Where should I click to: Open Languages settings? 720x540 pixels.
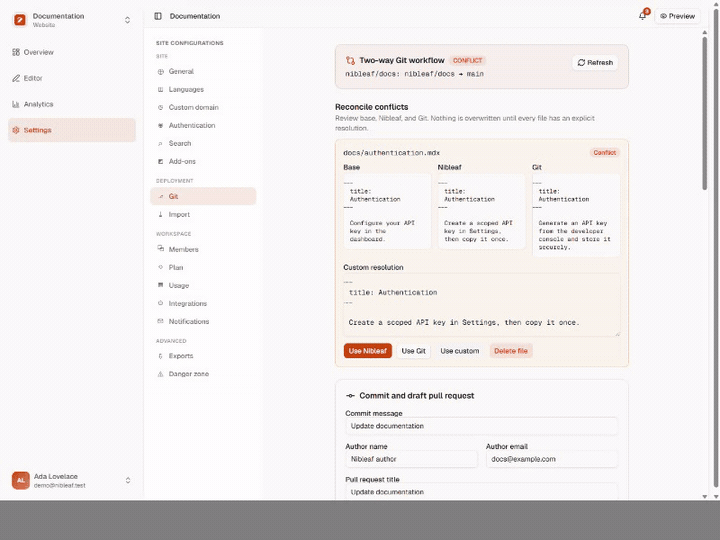(203, 90)
